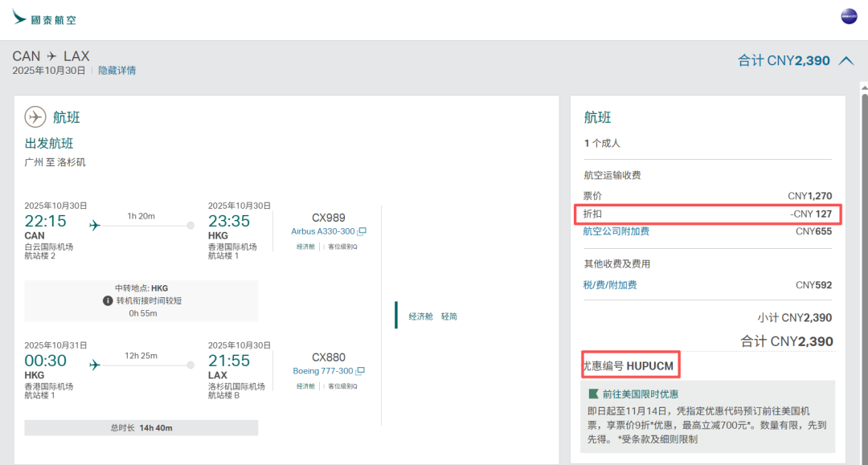Click the green plane icon on the 12h 25m segment
The width and height of the screenshot is (868, 465).
(x=96, y=365)
